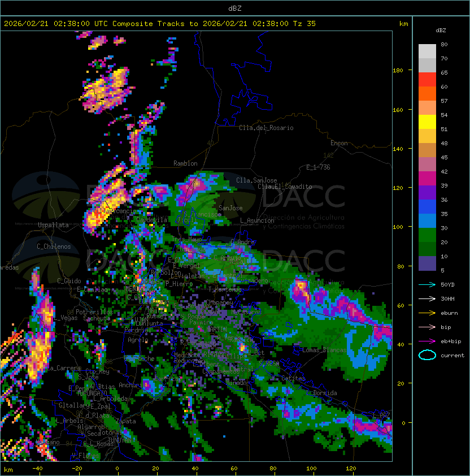Click the 'Catitas' map label
The width and height of the screenshot is (470, 476).
click(293, 378)
